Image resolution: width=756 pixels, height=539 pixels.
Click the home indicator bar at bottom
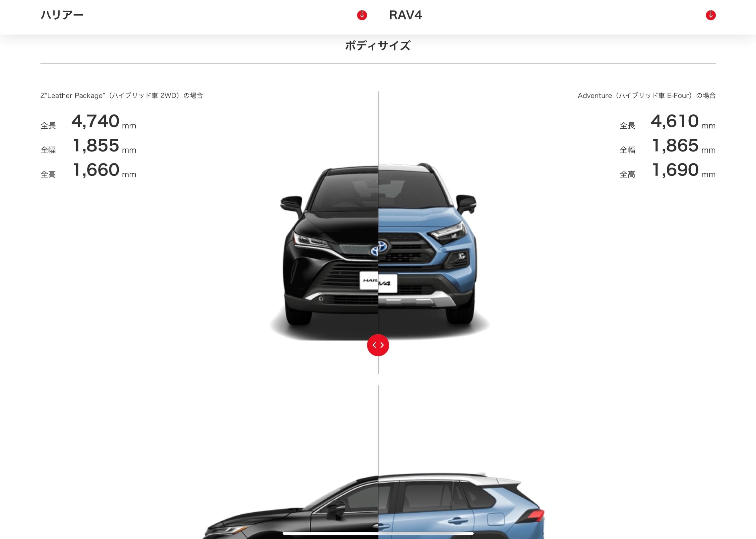(x=378, y=533)
